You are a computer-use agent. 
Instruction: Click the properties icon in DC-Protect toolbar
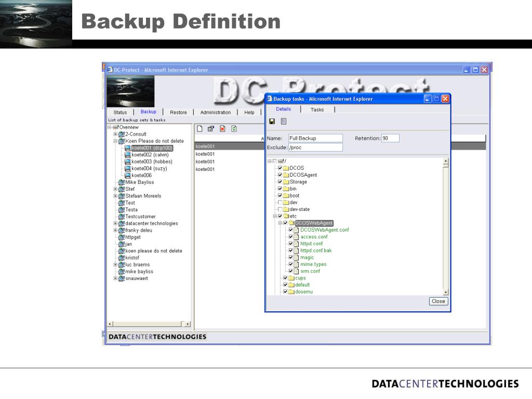point(211,129)
